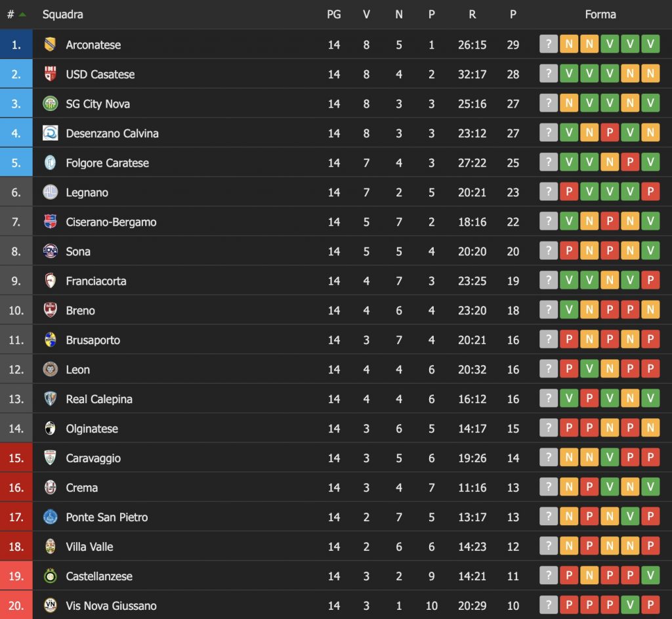Click the SG City Nova badge icon
Screen dimensions: 672x619
[50, 104]
